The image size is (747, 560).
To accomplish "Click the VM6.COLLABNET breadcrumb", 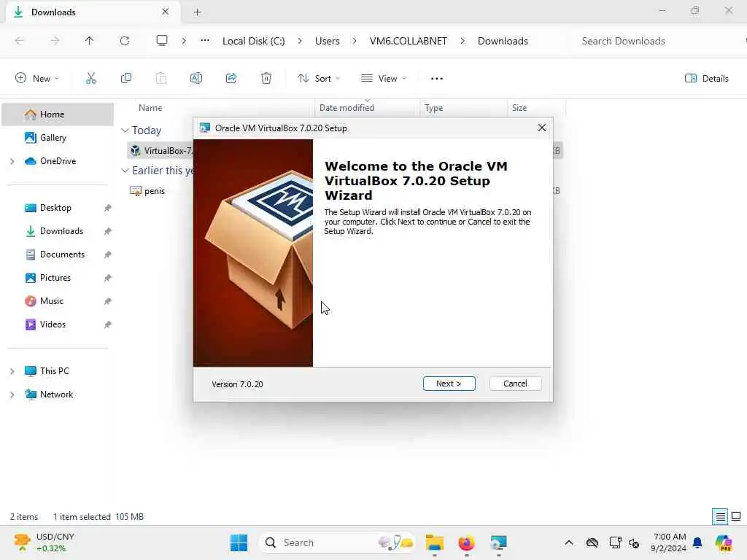I will [x=409, y=41].
